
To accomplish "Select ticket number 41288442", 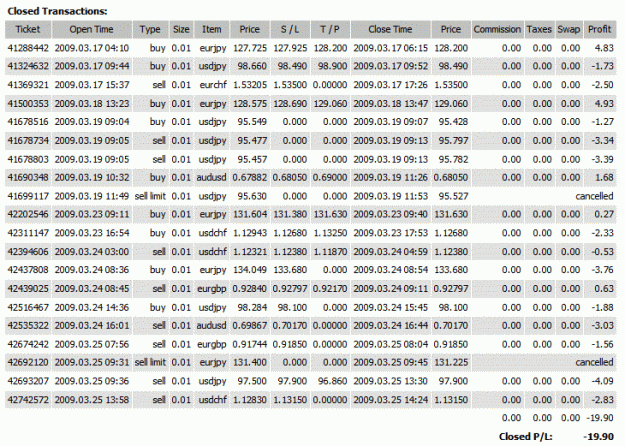I will 28,48.
